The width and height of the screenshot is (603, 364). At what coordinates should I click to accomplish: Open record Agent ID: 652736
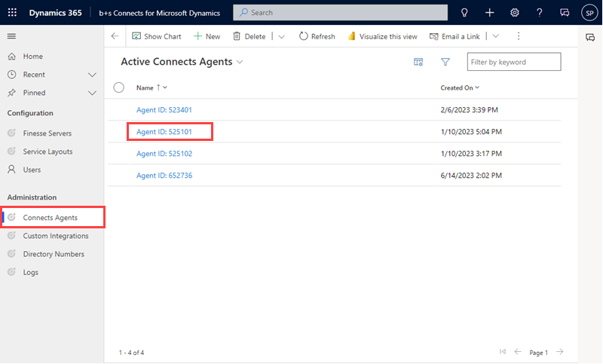(164, 176)
